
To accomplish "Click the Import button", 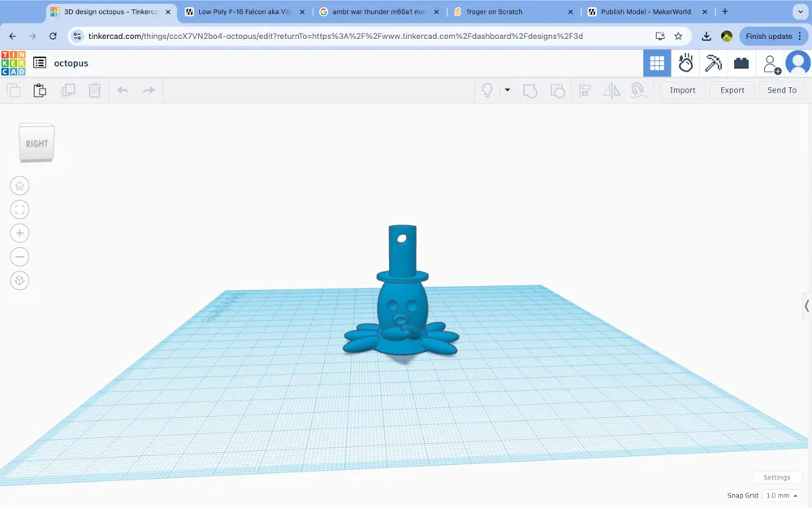I will (x=683, y=90).
